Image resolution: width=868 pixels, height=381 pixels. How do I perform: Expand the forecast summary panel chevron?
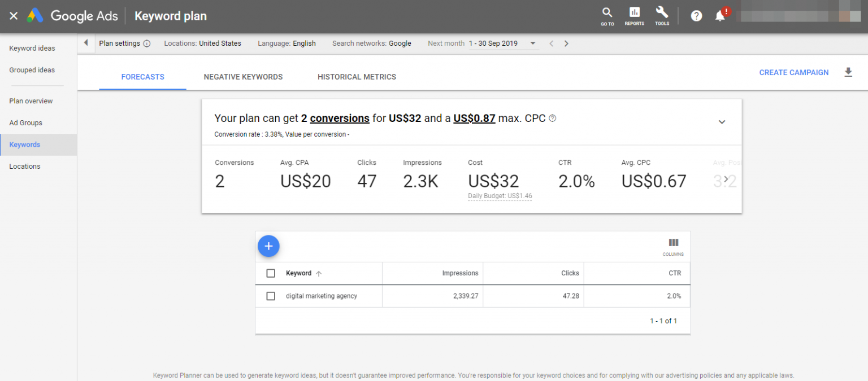click(722, 121)
